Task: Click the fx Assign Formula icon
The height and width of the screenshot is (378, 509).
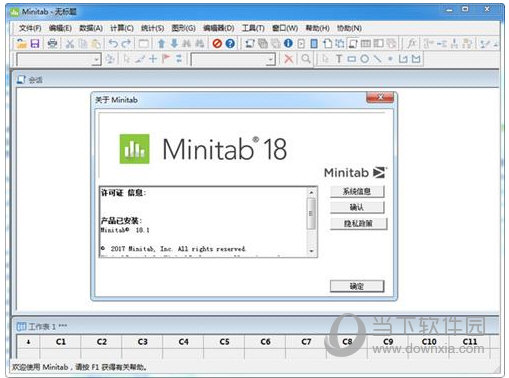Action: pyautogui.click(x=412, y=43)
